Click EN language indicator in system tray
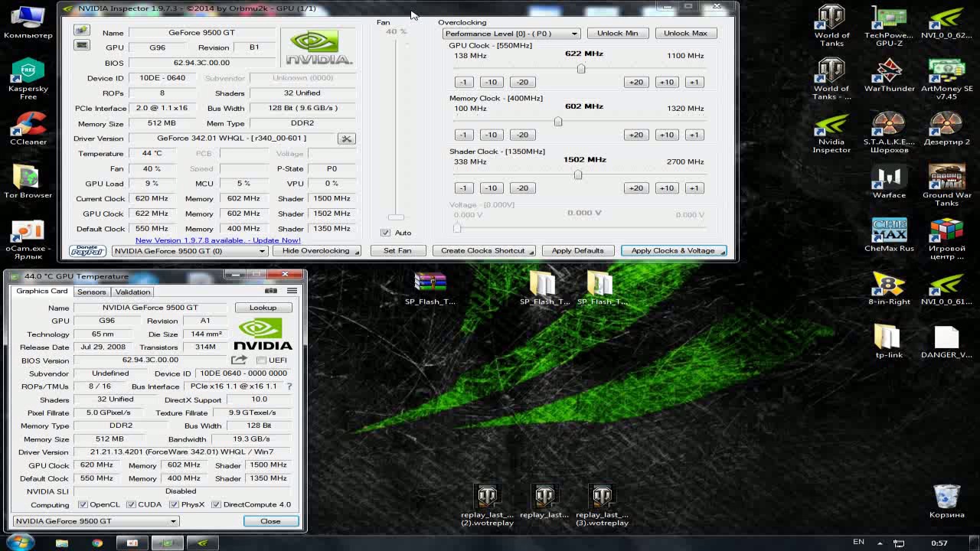This screenshot has height=551, width=980. [x=858, y=542]
